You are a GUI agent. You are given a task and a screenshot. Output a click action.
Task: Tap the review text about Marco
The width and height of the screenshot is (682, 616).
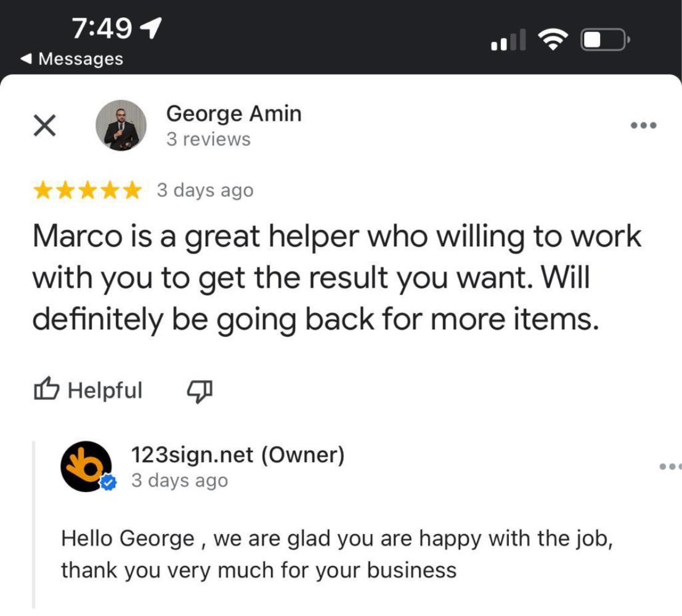336,278
